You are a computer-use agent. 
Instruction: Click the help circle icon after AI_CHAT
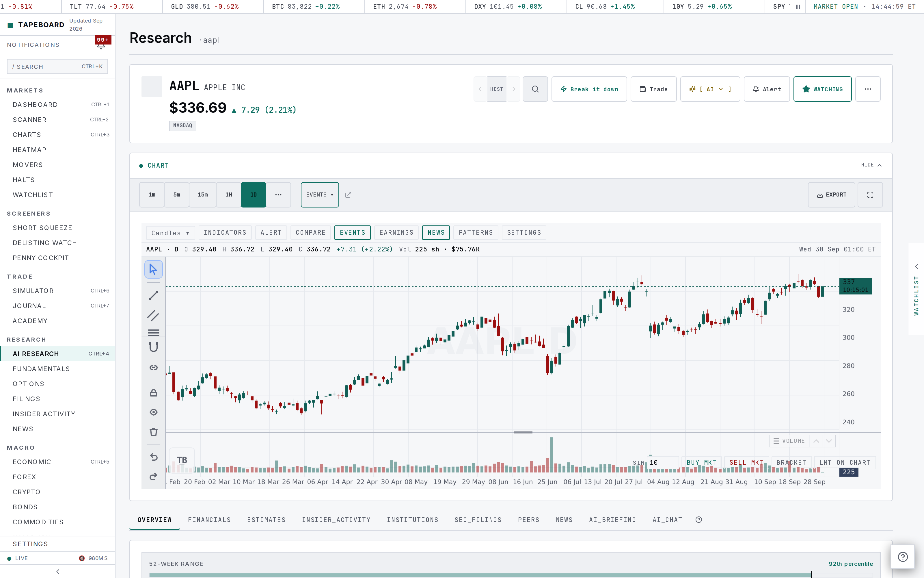(699, 520)
